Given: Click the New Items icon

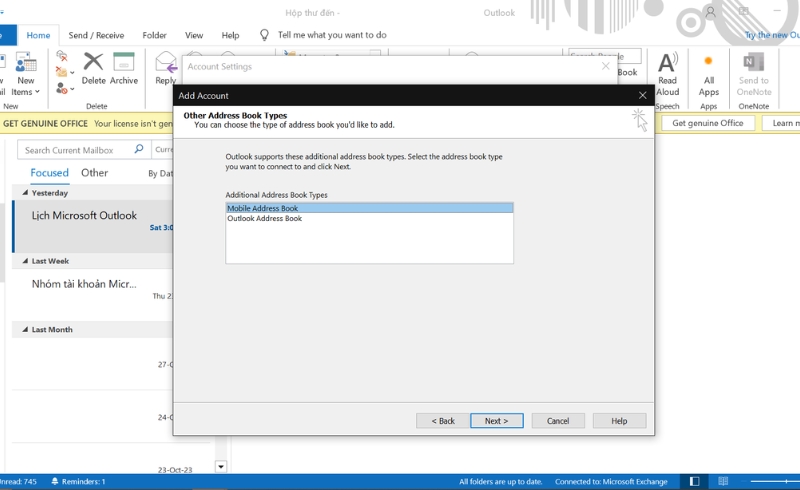Looking at the screenshot, I should (x=26, y=62).
